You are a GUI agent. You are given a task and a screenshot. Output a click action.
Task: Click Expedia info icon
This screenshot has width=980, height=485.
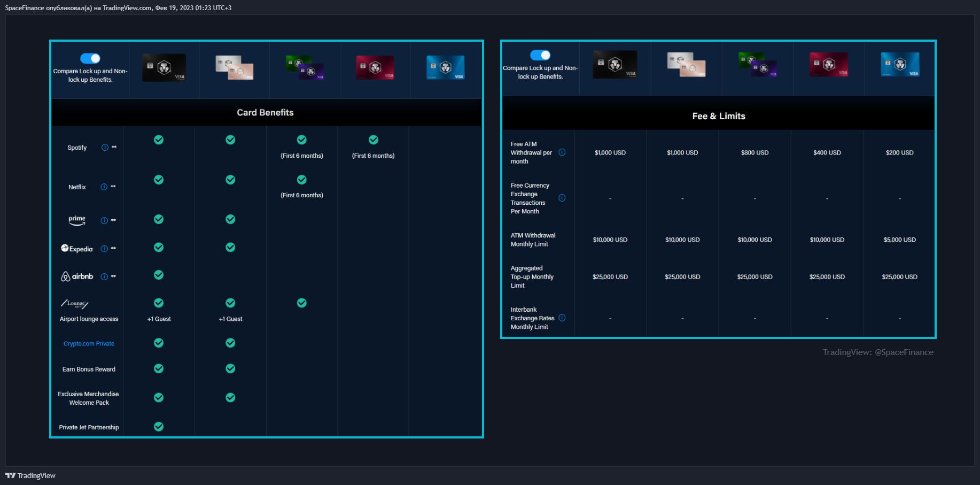coord(104,249)
